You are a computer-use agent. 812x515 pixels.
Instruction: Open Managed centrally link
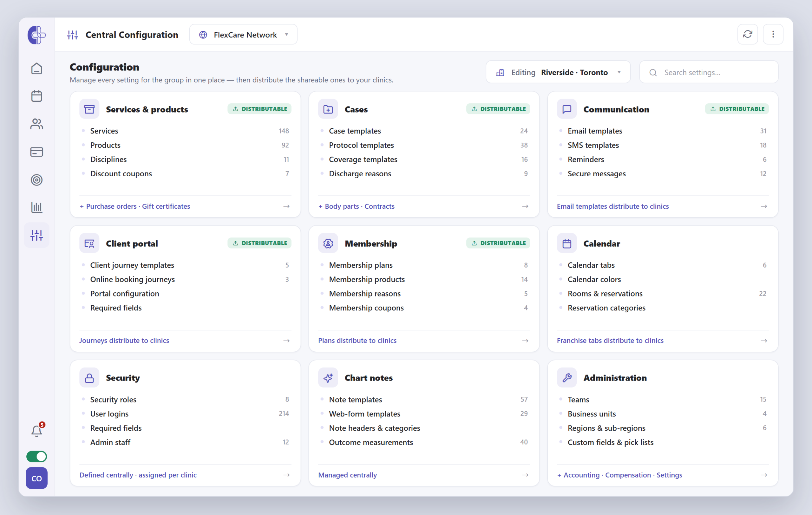pyautogui.click(x=348, y=475)
